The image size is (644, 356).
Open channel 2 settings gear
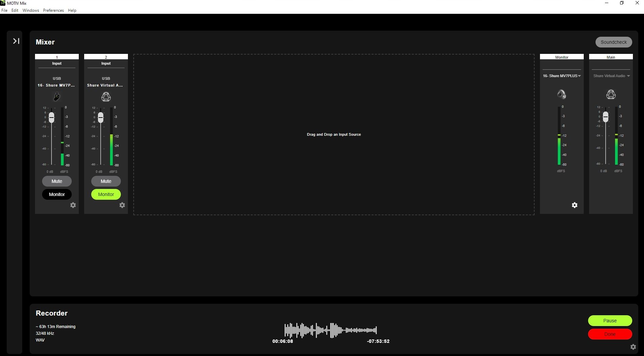click(x=122, y=205)
